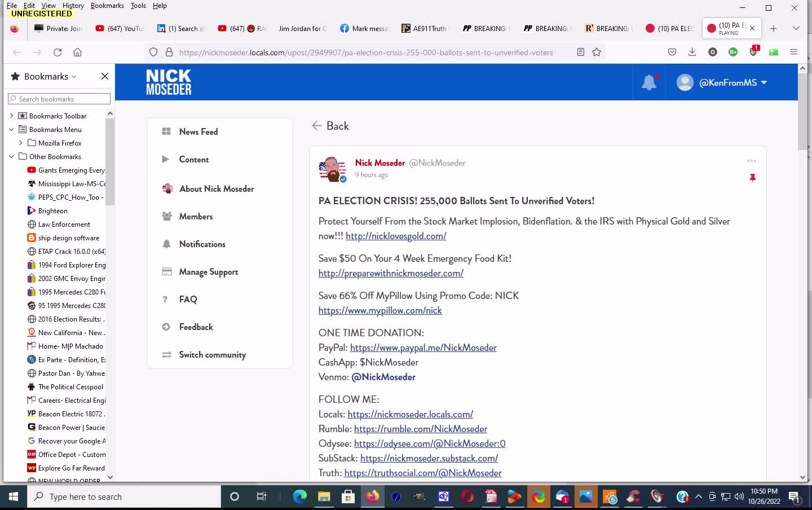Open a new tab with plus button
812x510 pixels.
click(x=774, y=28)
